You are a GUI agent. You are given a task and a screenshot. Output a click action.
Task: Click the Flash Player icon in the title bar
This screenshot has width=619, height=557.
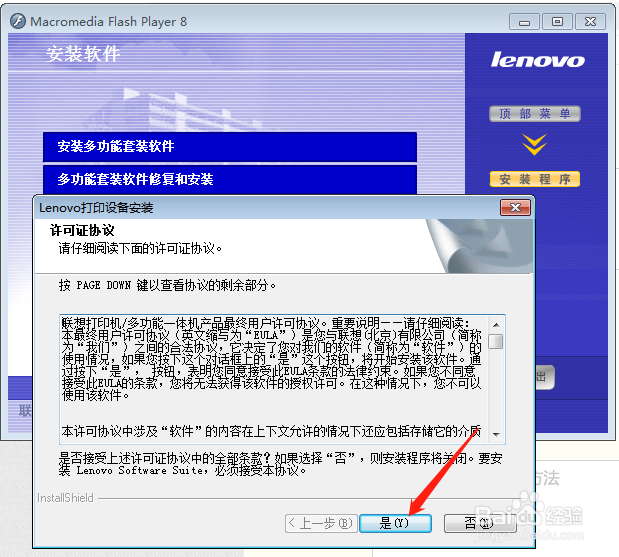pyautogui.click(x=18, y=21)
